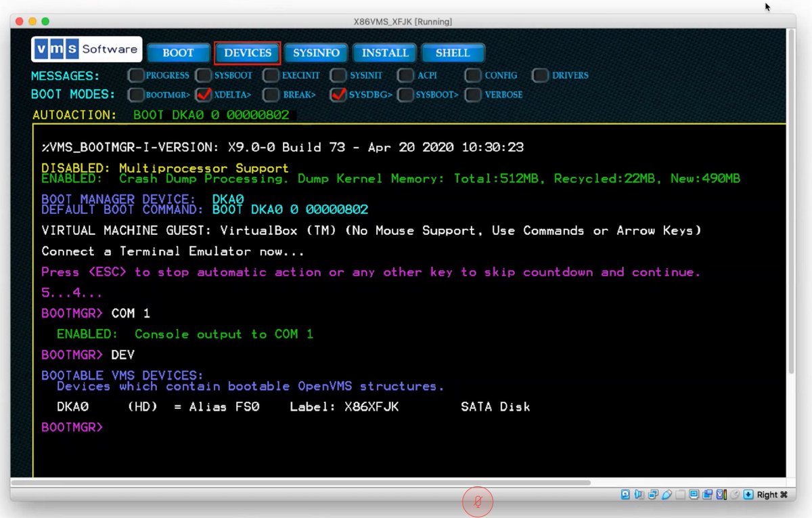Enable the DRIVERS messages checkbox

(540, 75)
